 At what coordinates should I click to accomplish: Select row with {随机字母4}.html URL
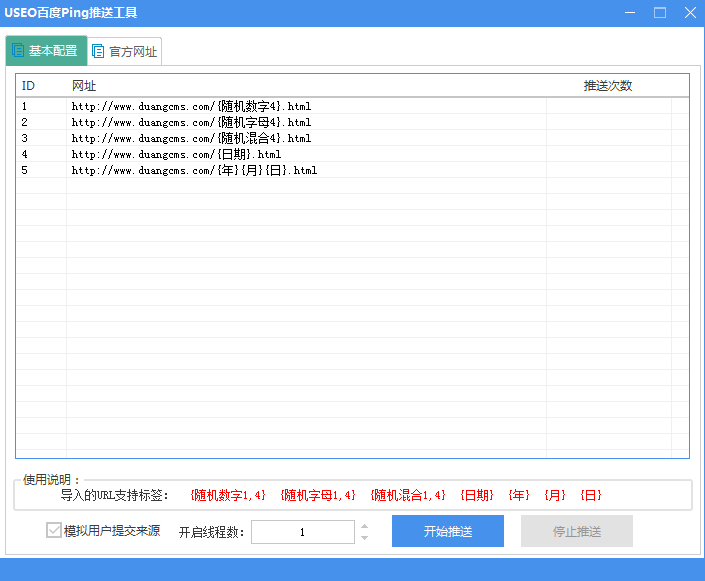(x=352, y=122)
